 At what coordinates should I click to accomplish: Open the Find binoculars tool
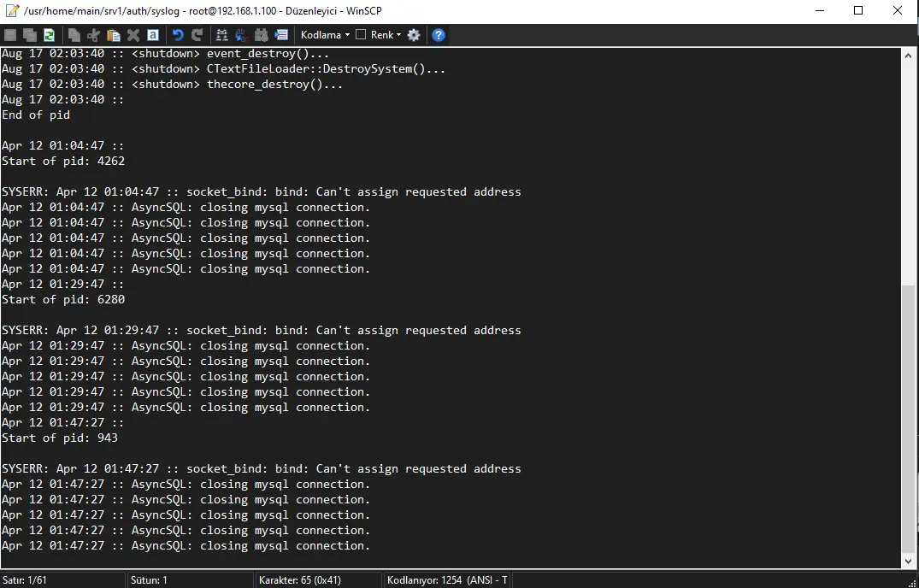(222, 35)
